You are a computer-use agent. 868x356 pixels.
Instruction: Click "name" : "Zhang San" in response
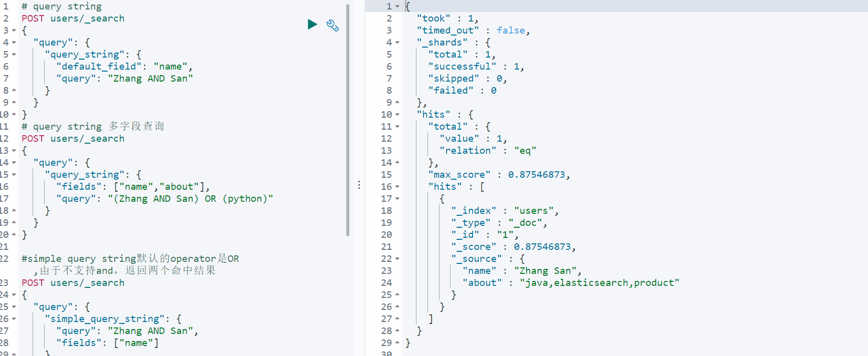(522, 271)
